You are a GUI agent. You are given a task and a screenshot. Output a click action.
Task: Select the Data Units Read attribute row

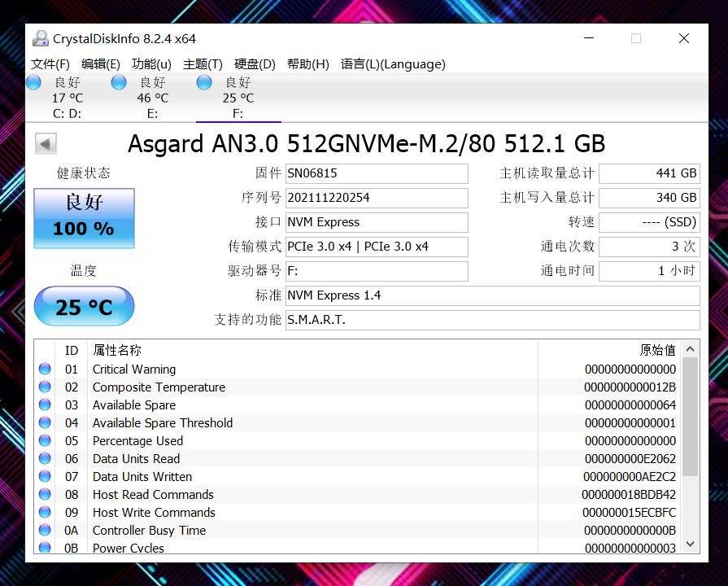[358, 459]
